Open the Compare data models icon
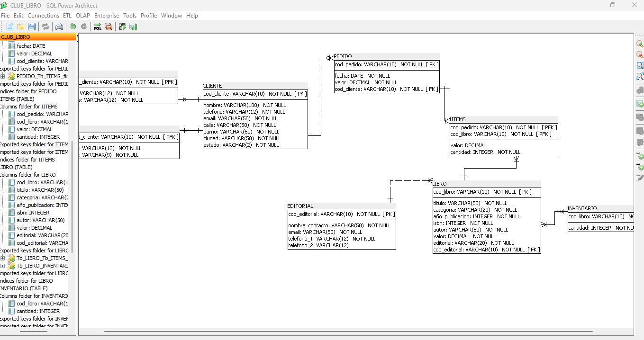 109,27
